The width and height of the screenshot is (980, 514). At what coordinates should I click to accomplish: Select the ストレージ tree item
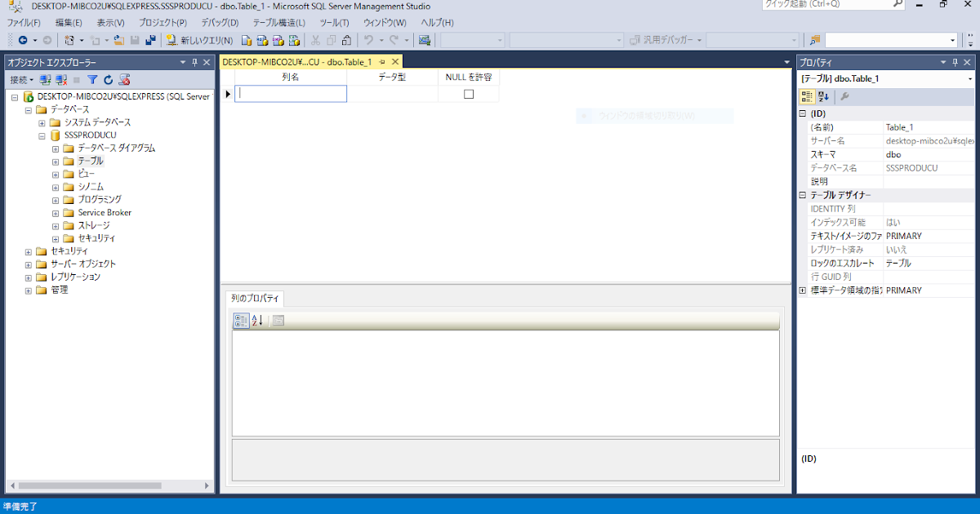[x=94, y=226]
